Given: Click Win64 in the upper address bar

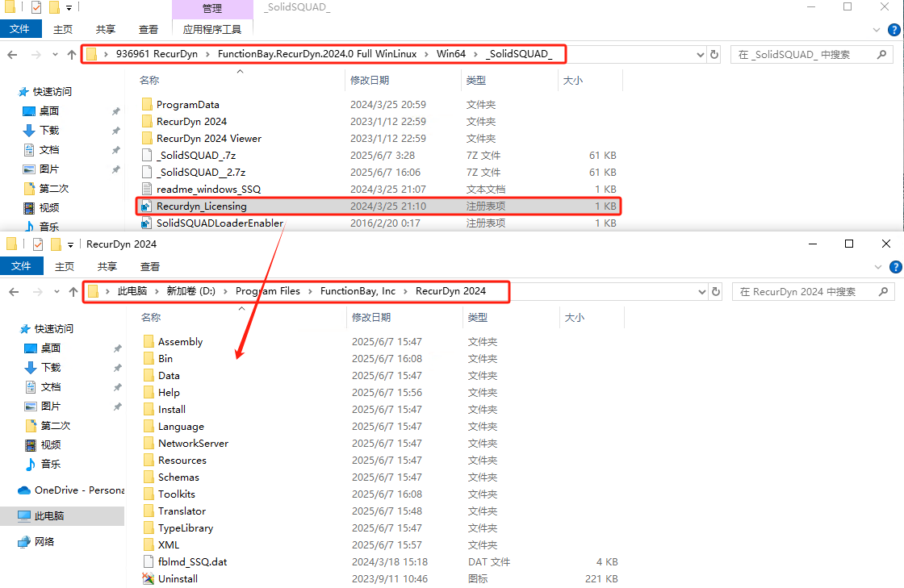Looking at the screenshot, I should tap(451, 53).
